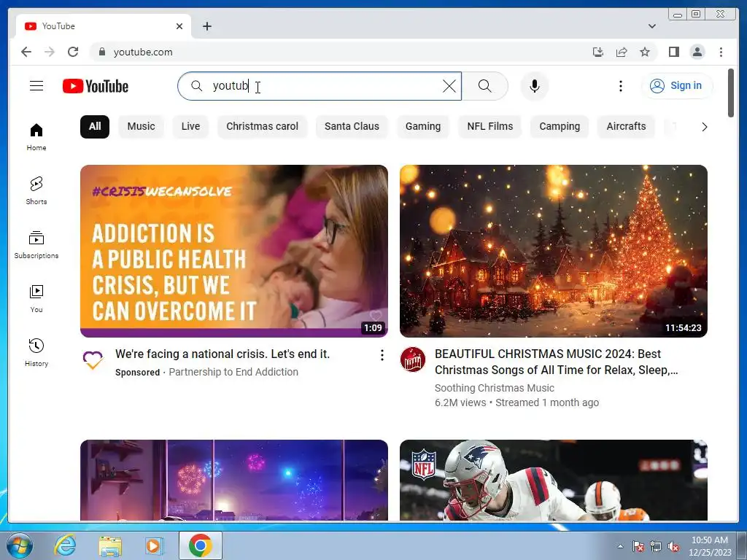
Task: Click the page vertical scrollbar thumb
Action: tap(731, 93)
